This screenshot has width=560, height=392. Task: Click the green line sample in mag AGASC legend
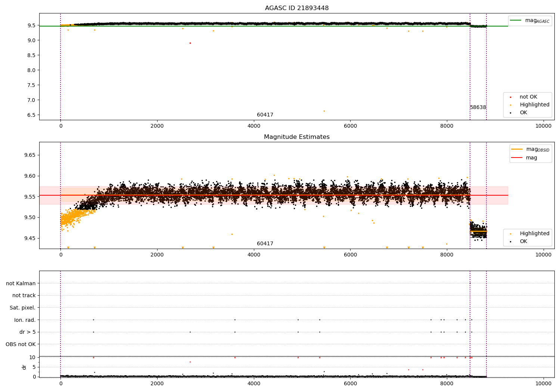pyautogui.click(x=516, y=21)
